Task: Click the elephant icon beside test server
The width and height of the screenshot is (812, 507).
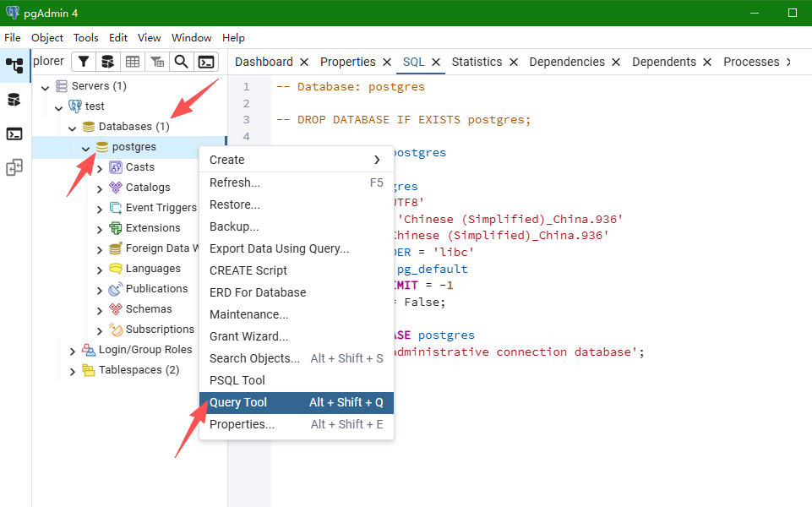Action: pyautogui.click(x=75, y=106)
